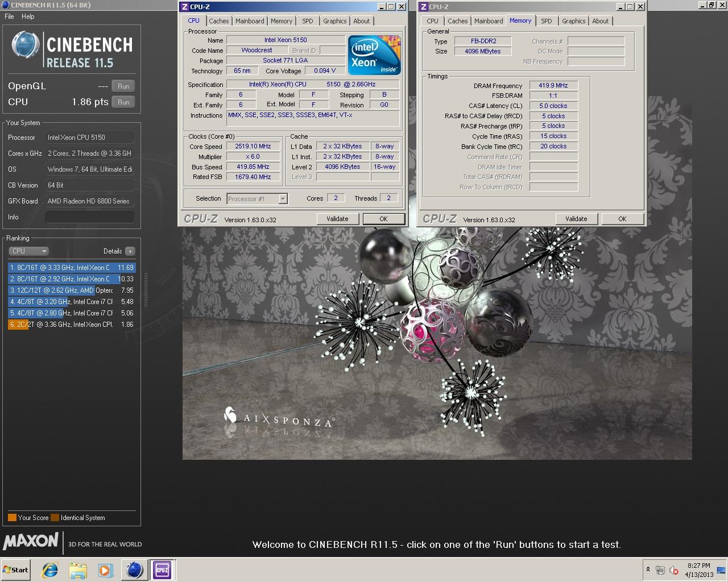Open the clock showing 8:27 PM
Viewport: 728px width, 582px height.
tap(698, 570)
